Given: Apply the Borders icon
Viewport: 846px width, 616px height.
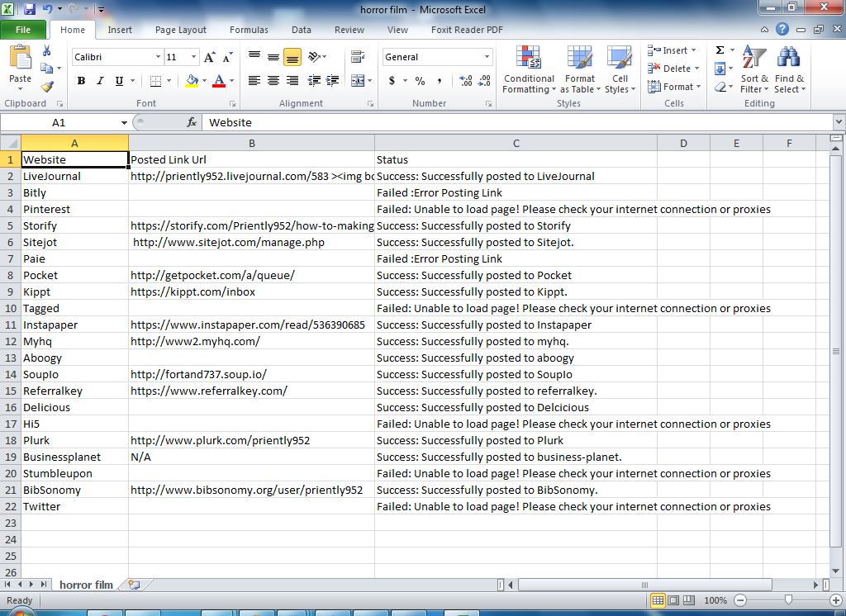Looking at the screenshot, I should pyautogui.click(x=155, y=81).
